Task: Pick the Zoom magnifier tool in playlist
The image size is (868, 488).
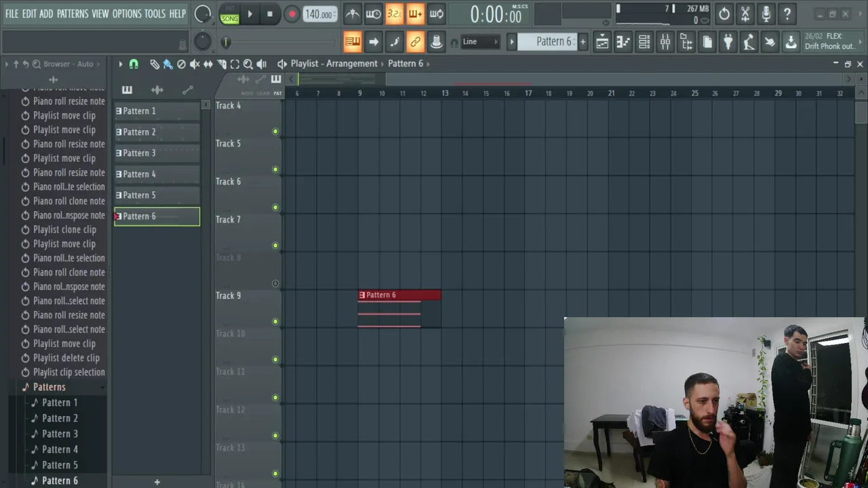Action: (x=248, y=64)
